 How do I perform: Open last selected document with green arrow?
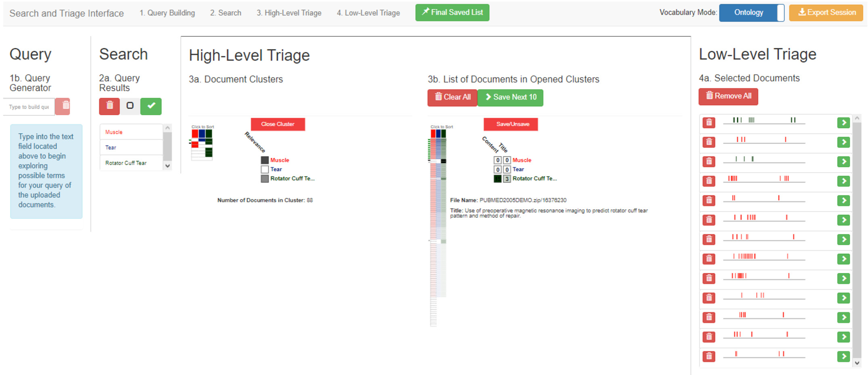coord(843,356)
